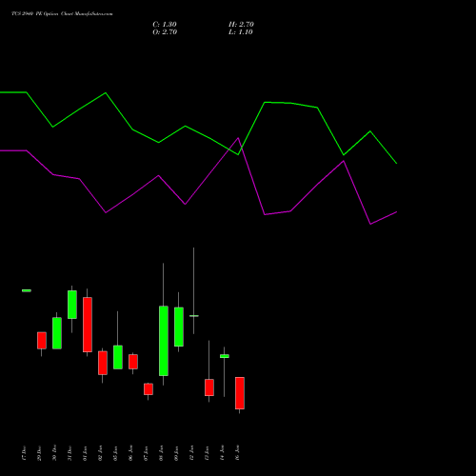This screenshot has height=476, width=476.
Task: Select the '31 Dec' date axis label
Action: (x=69, y=453)
